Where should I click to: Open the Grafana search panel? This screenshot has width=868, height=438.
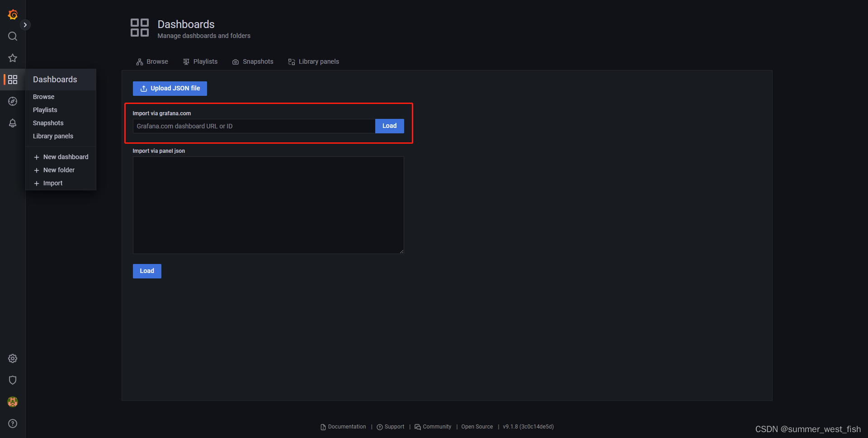point(12,36)
